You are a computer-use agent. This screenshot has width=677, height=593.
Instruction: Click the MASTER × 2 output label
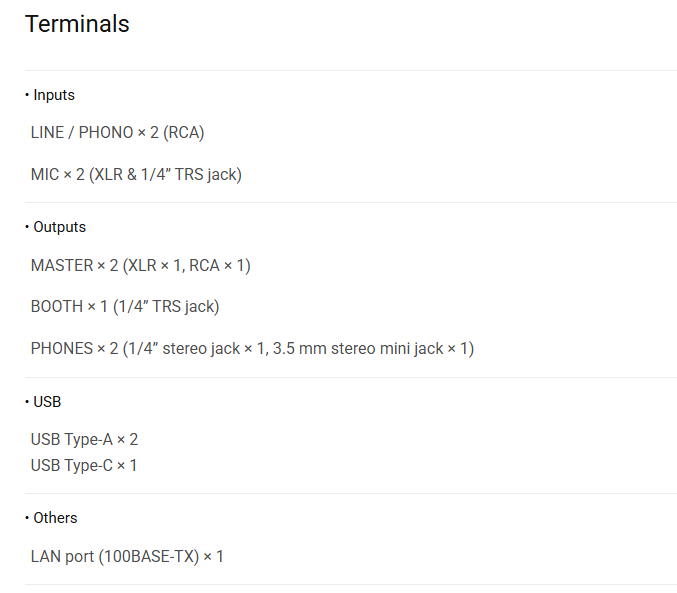pos(75,265)
